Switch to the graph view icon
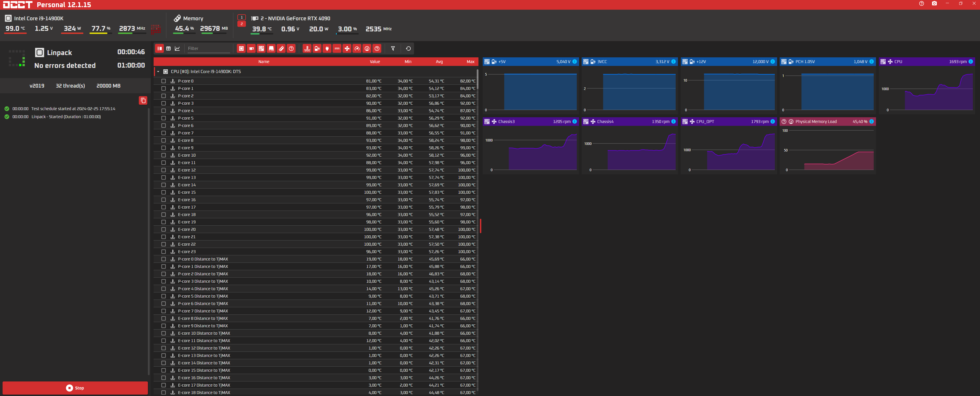980x396 pixels. pos(177,48)
